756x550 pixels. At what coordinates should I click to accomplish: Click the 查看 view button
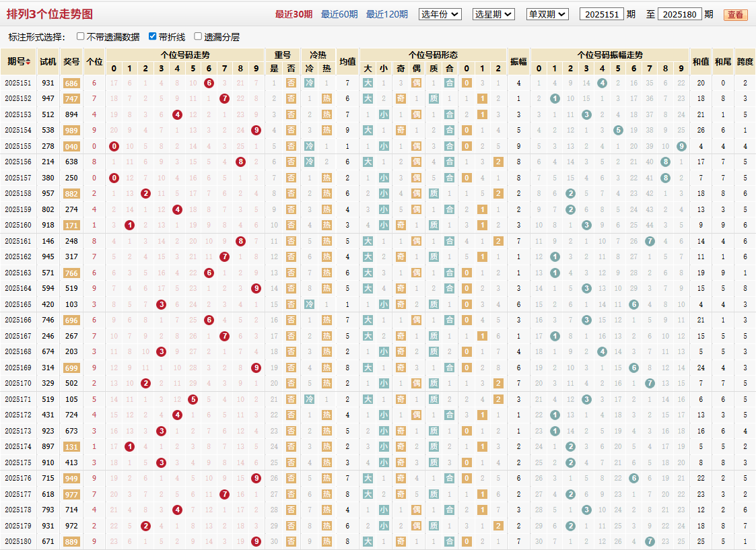click(x=735, y=15)
